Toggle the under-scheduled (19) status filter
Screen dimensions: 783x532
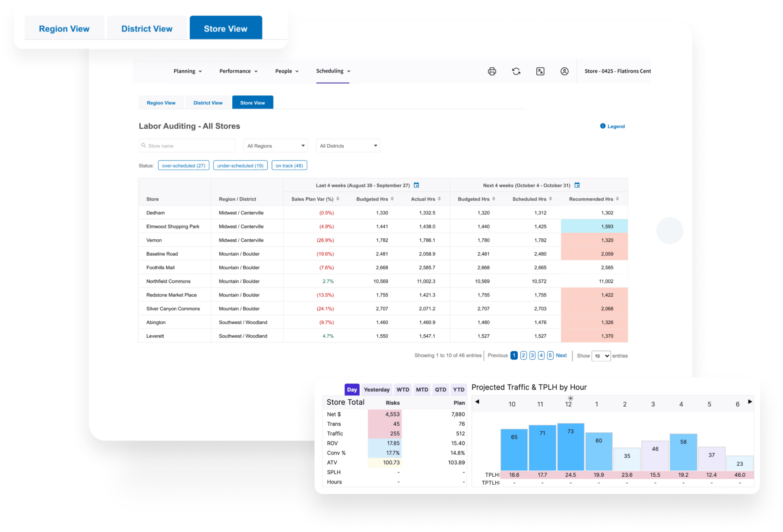(x=240, y=165)
